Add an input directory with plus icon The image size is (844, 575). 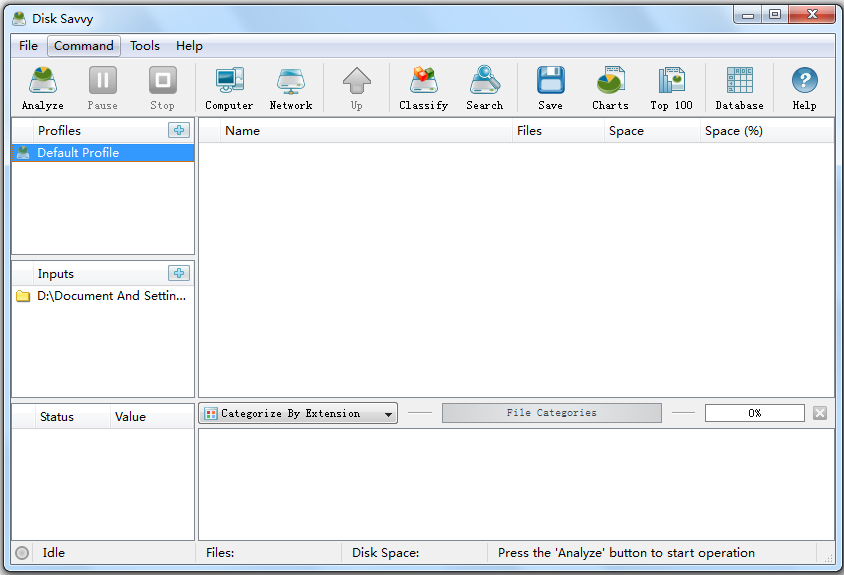[x=179, y=273]
